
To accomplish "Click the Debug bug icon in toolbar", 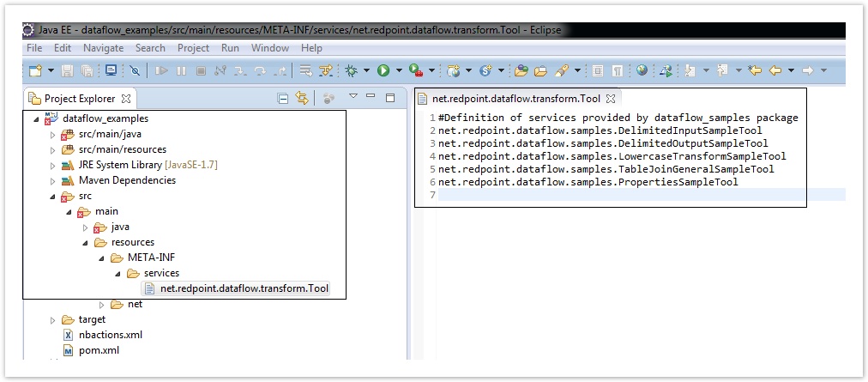I will [353, 70].
